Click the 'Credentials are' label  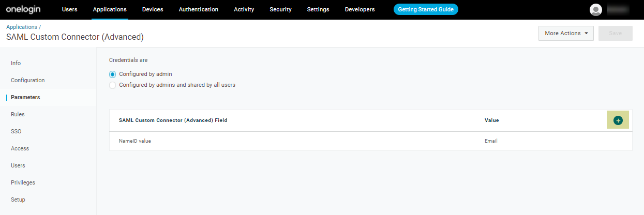128,60
